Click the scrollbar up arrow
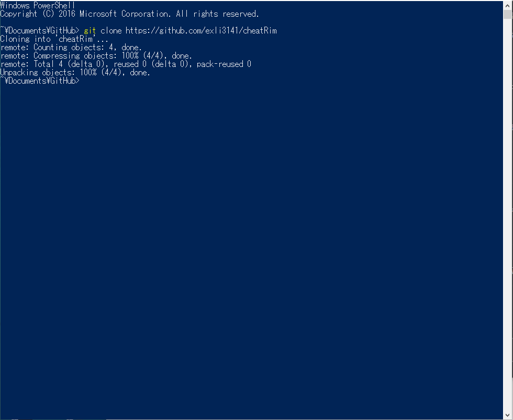Screen dimensions: 513x420 pyautogui.click(x=508, y=5)
